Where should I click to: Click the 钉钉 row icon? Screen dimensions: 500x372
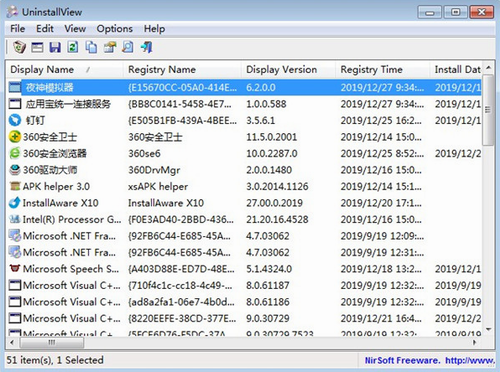pyautogui.click(x=15, y=120)
